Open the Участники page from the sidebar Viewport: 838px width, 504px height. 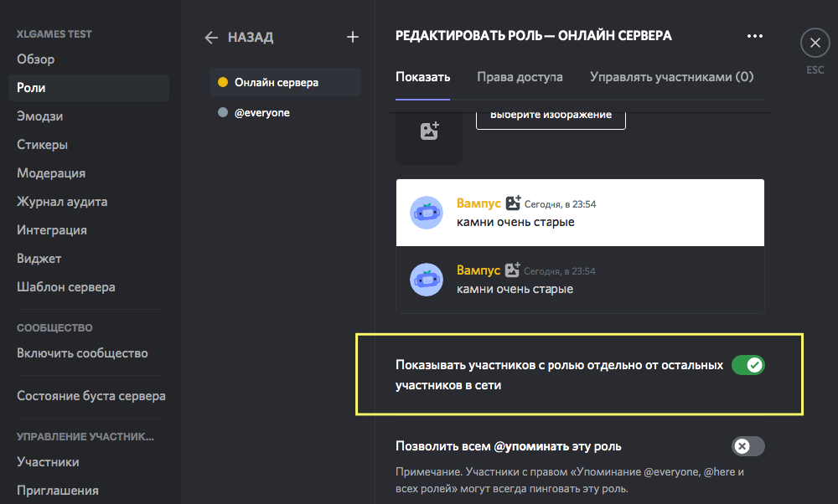[x=39, y=461]
